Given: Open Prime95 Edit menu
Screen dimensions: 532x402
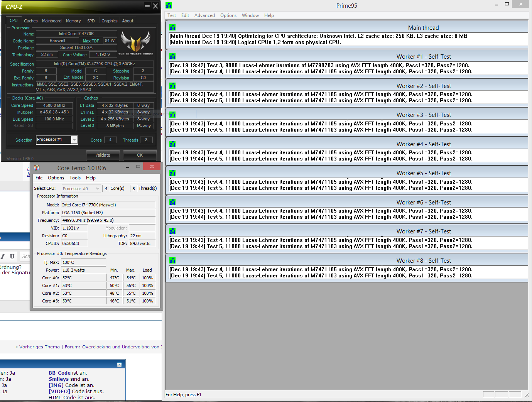Looking at the screenshot, I should (x=185, y=15).
